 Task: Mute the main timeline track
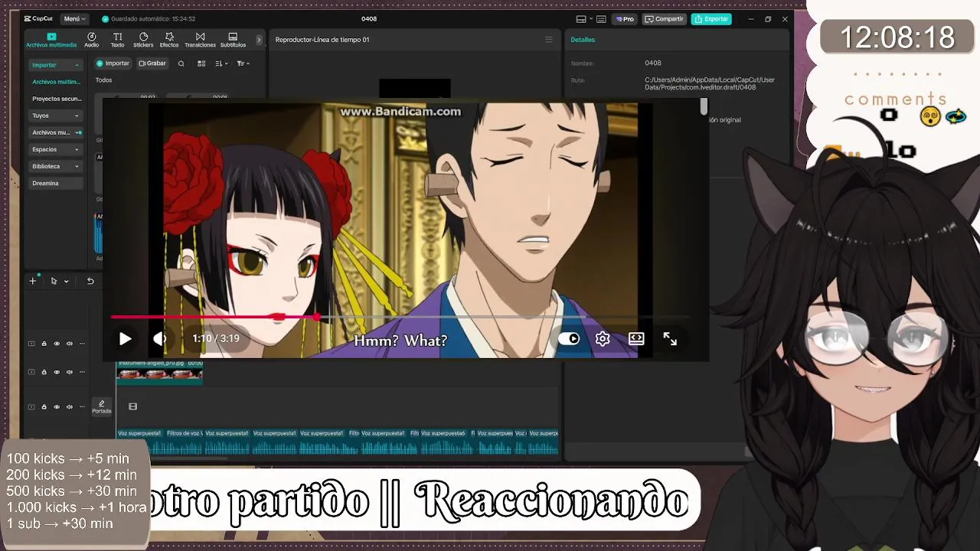(x=70, y=407)
